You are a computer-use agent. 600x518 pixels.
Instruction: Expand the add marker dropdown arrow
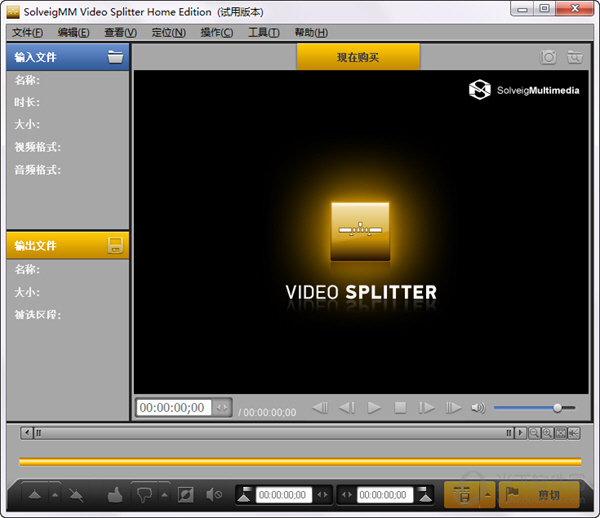pos(55,495)
